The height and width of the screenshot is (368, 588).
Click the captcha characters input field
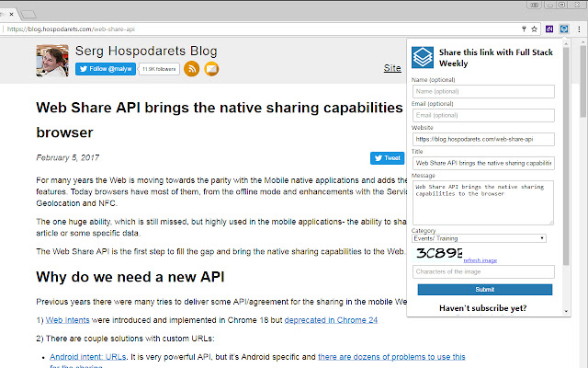click(483, 272)
